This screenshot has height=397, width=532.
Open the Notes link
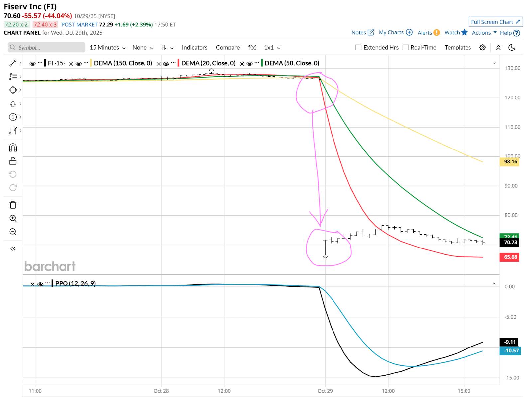point(359,33)
